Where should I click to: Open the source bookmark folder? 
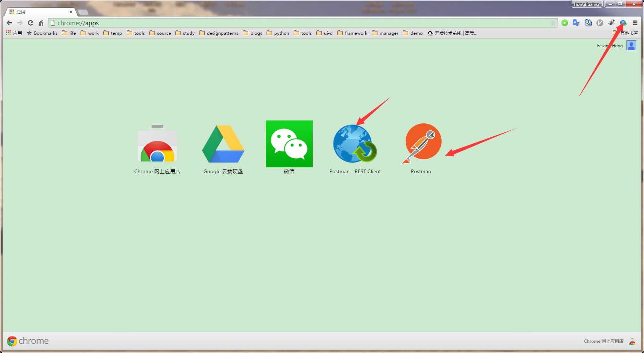[x=160, y=33]
